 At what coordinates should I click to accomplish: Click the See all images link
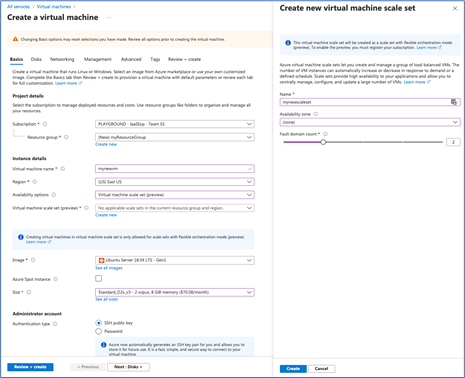tap(109, 268)
